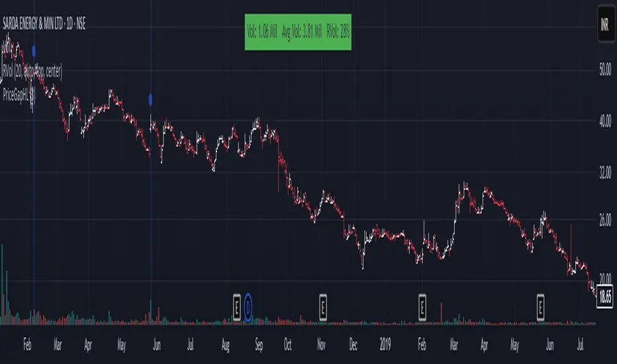
Task: Open the earnings E marker near February 2019
Action: tap(422, 307)
